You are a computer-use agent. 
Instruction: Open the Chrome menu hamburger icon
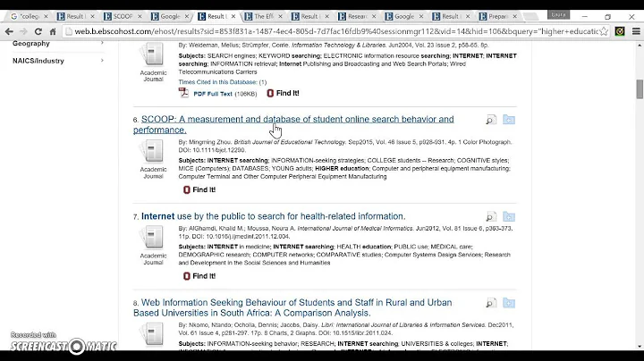click(x=636, y=31)
